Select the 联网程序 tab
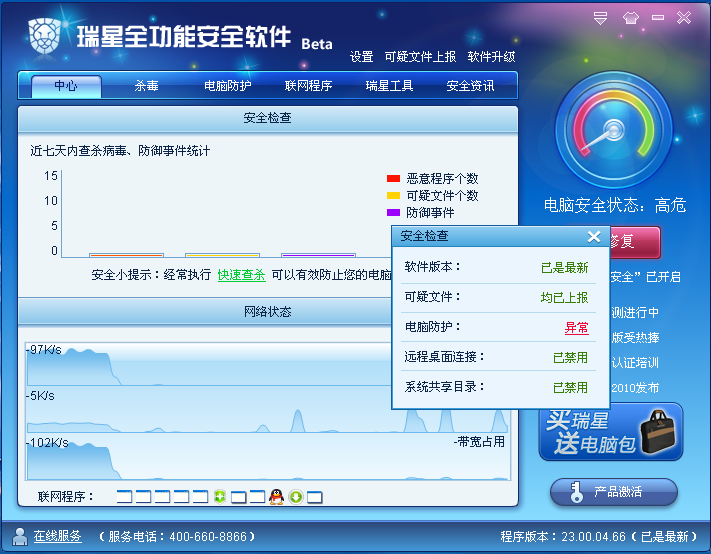Screen dimensions: 711x554 308,86
